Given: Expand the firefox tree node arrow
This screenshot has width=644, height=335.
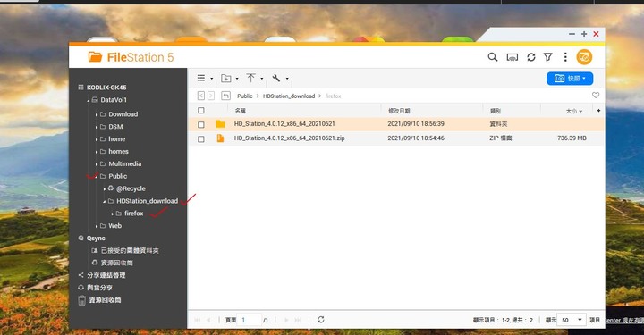Looking at the screenshot, I should [x=112, y=214].
